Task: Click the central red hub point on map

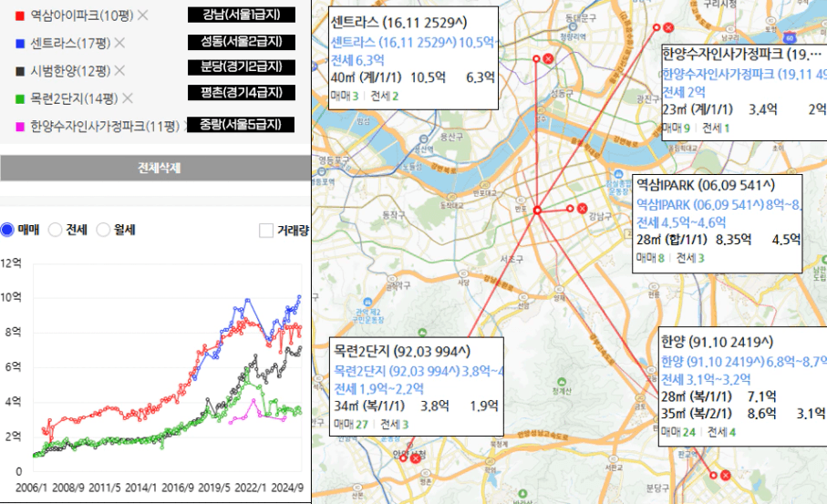Action: click(537, 210)
